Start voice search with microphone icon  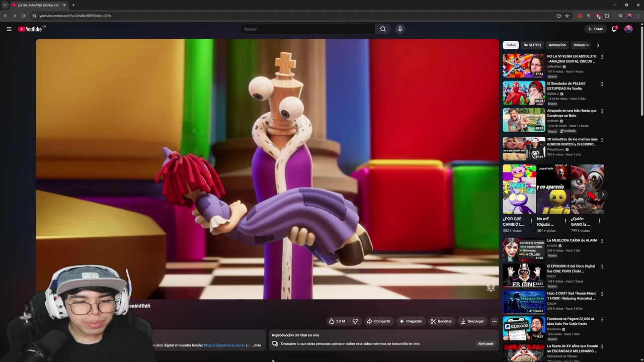tap(400, 29)
